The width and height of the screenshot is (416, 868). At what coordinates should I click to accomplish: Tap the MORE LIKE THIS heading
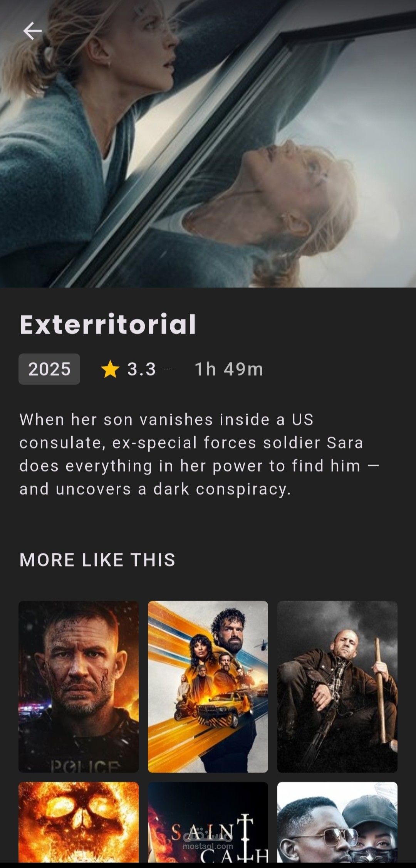tap(97, 560)
